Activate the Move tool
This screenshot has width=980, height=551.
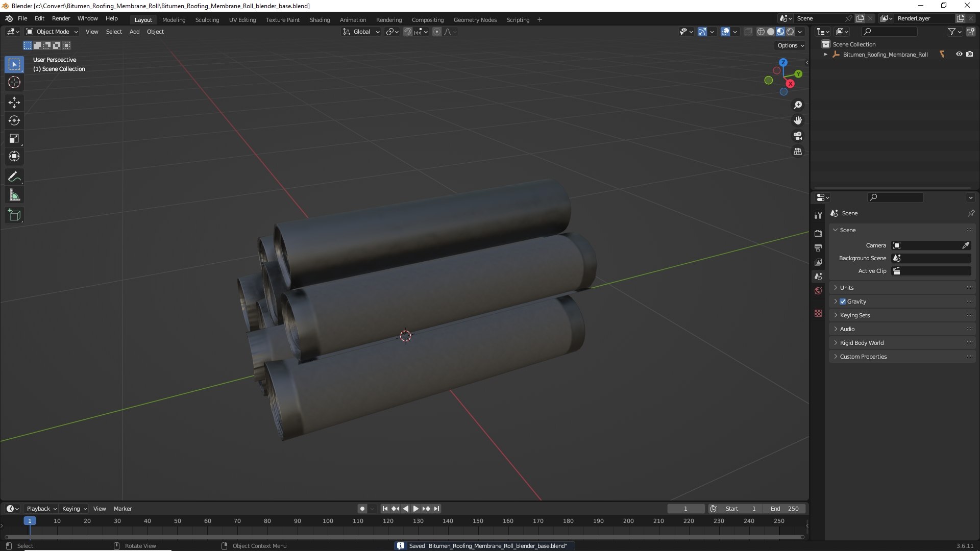click(14, 103)
